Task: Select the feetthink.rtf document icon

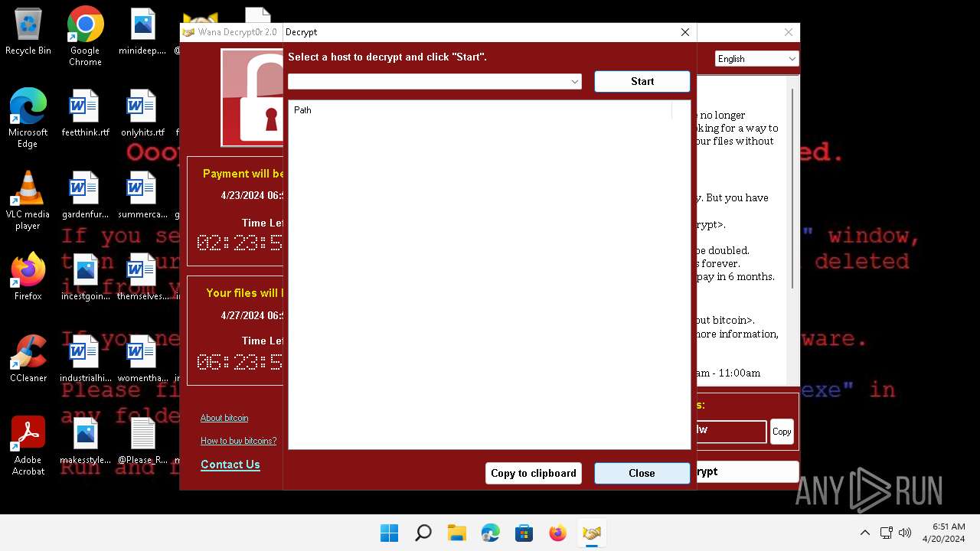Action: [85, 114]
